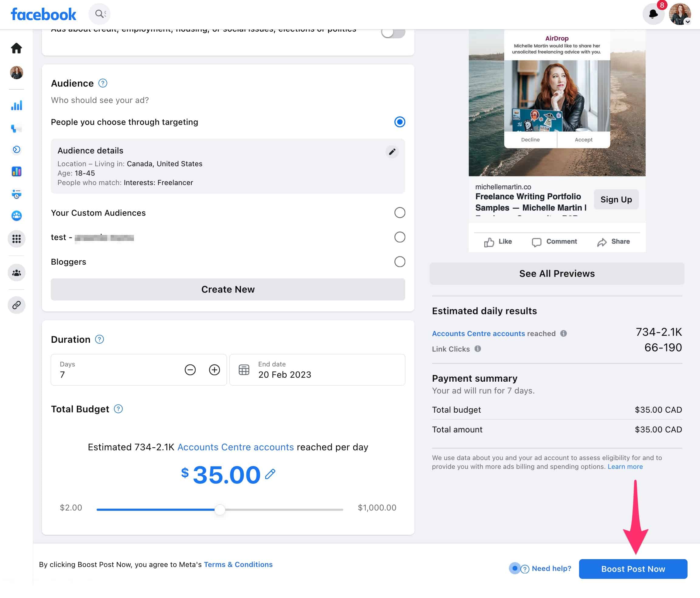
Task: Click the Terms and Conditions link
Action: point(237,564)
